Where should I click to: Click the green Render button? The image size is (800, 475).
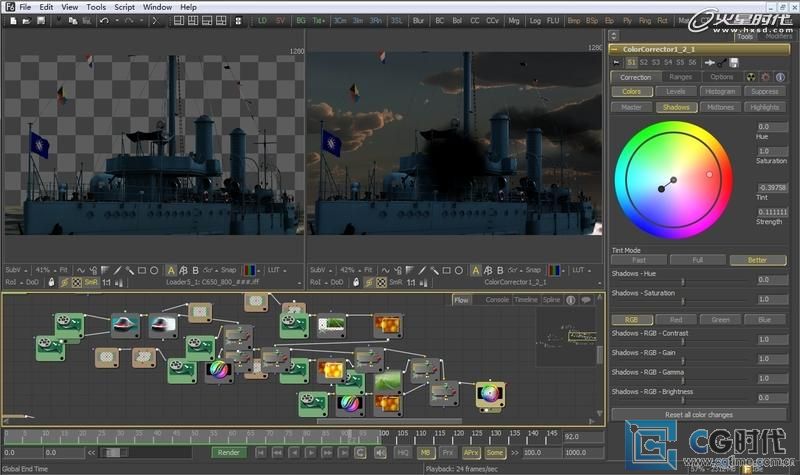[229, 453]
